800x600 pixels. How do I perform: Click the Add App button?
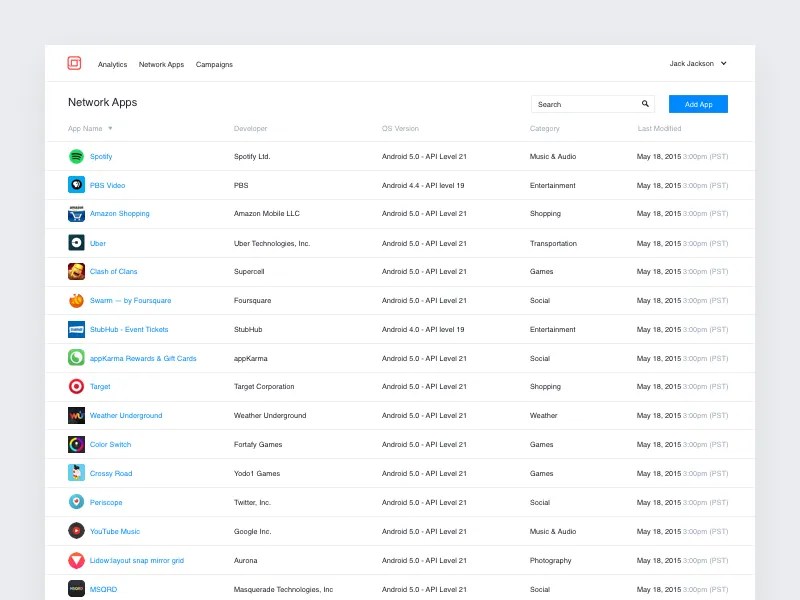tap(698, 104)
